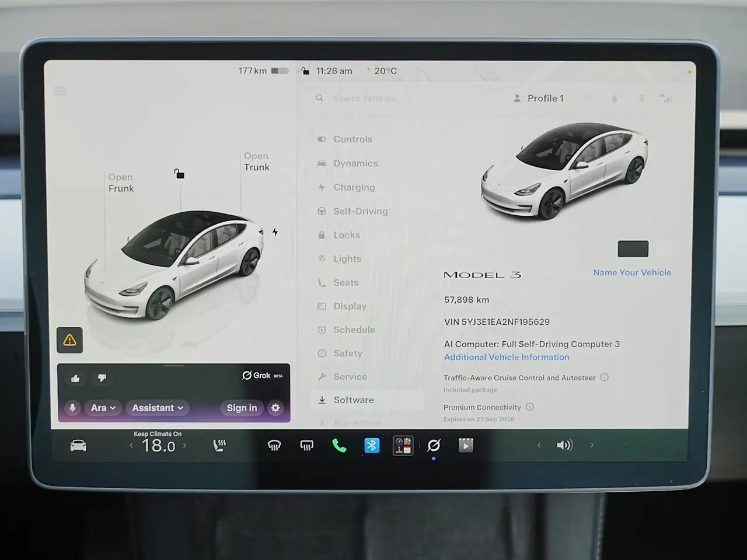Screen dimensions: 747x560
Task: Open Grok settings gear
Action: pos(275,408)
